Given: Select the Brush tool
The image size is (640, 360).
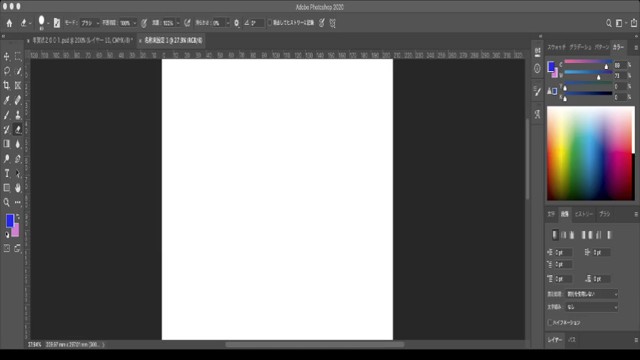Looking at the screenshot, I should 7,115.
